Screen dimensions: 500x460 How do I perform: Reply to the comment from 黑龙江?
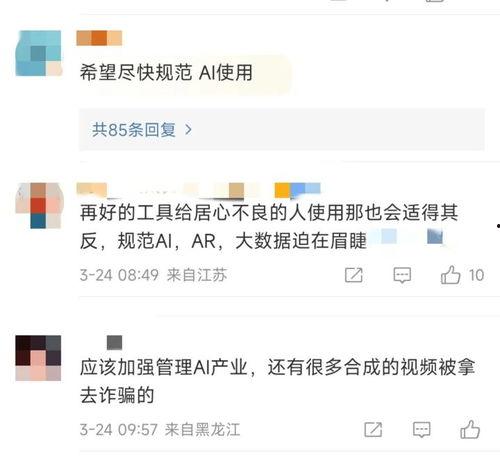point(421,429)
